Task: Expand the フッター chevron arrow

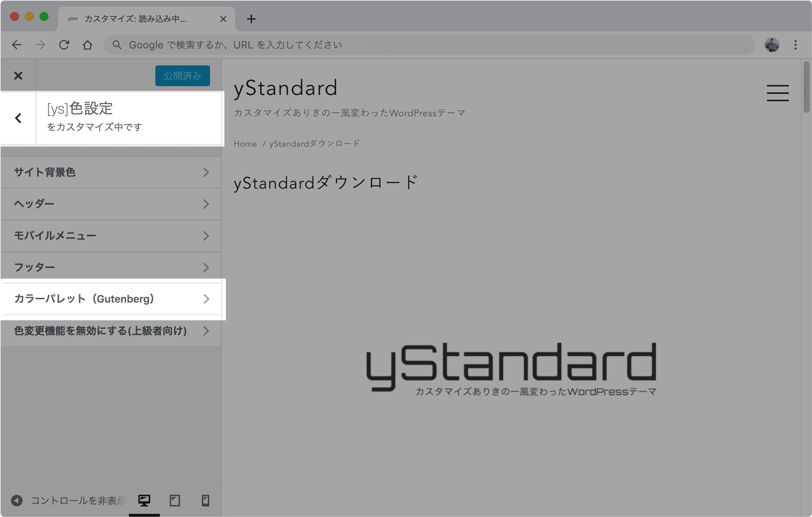Action: pos(206,267)
